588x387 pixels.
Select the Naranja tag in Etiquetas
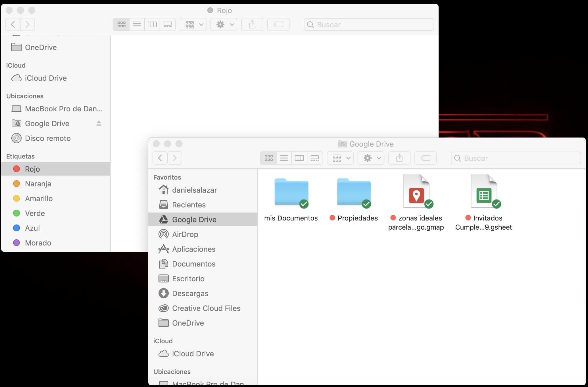coord(38,184)
